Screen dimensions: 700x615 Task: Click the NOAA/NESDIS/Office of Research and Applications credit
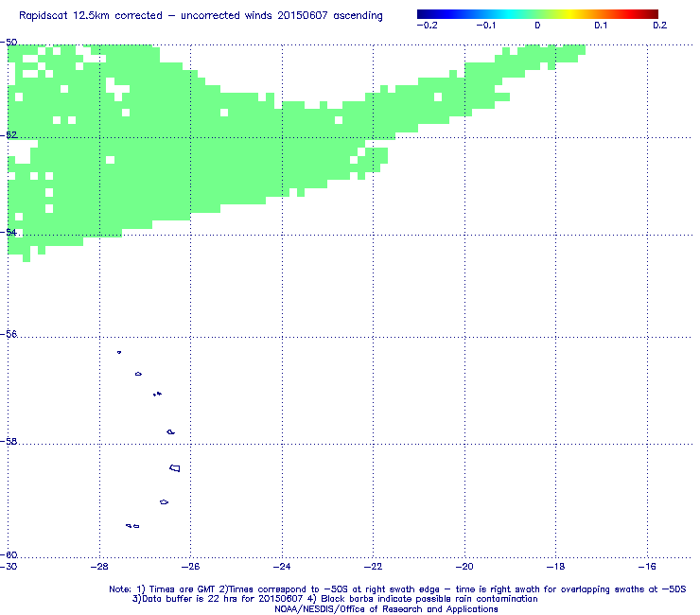click(386, 609)
